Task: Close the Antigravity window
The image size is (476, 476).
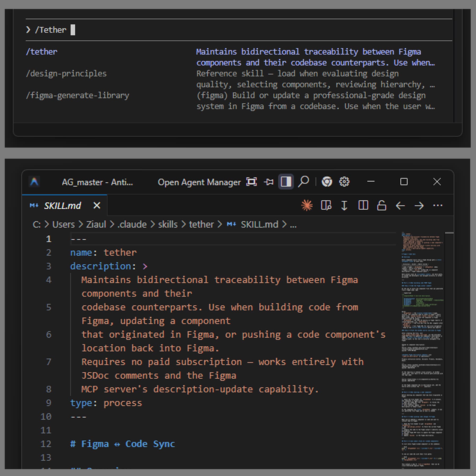Action: coord(437,182)
